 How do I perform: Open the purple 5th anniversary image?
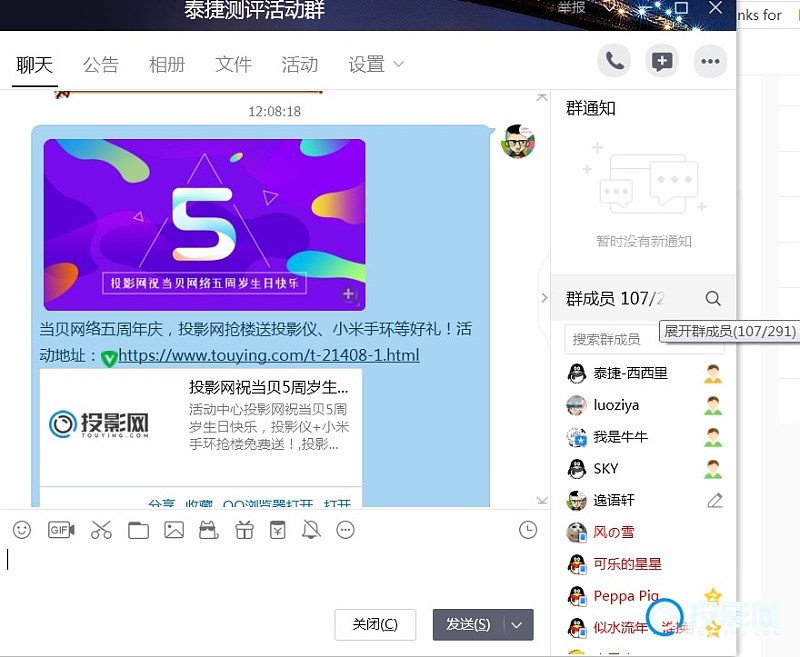coord(205,225)
